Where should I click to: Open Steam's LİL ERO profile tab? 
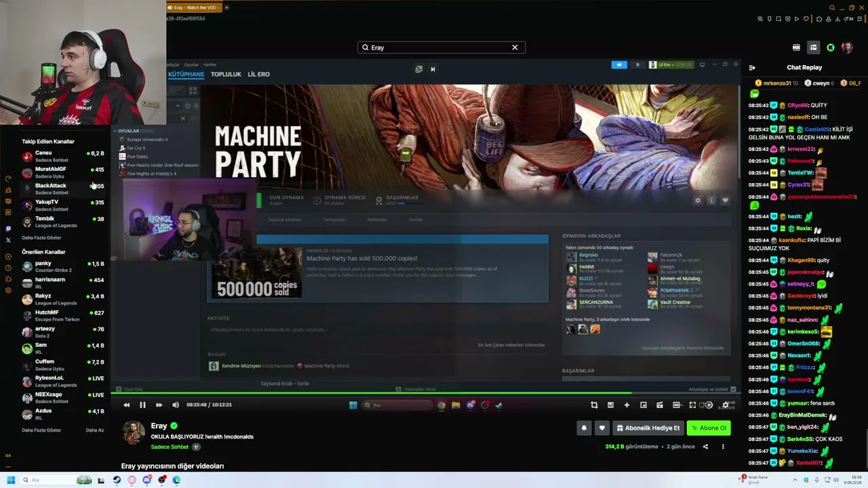(x=258, y=74)
